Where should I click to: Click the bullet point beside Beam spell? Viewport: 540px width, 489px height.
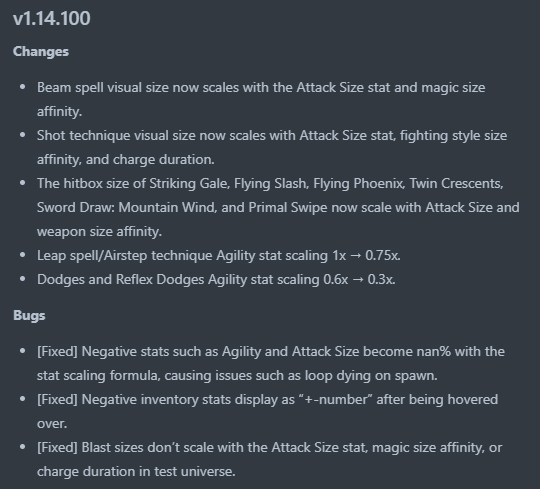coord(23,87)
